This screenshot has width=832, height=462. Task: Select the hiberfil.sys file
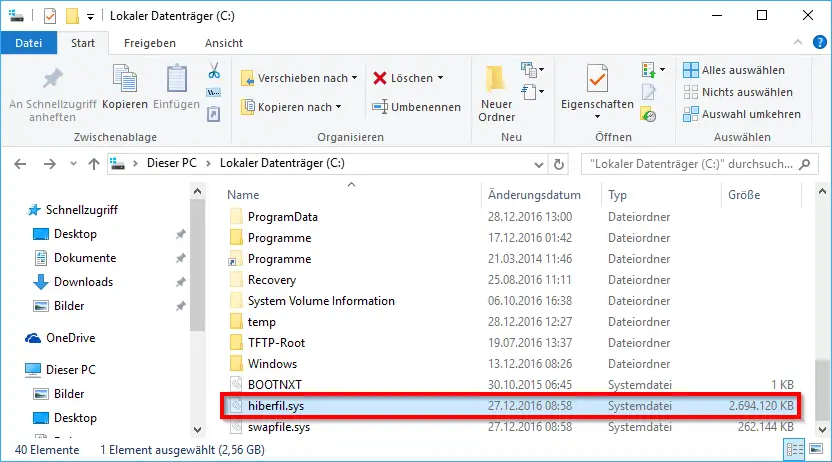click(510, 406)
